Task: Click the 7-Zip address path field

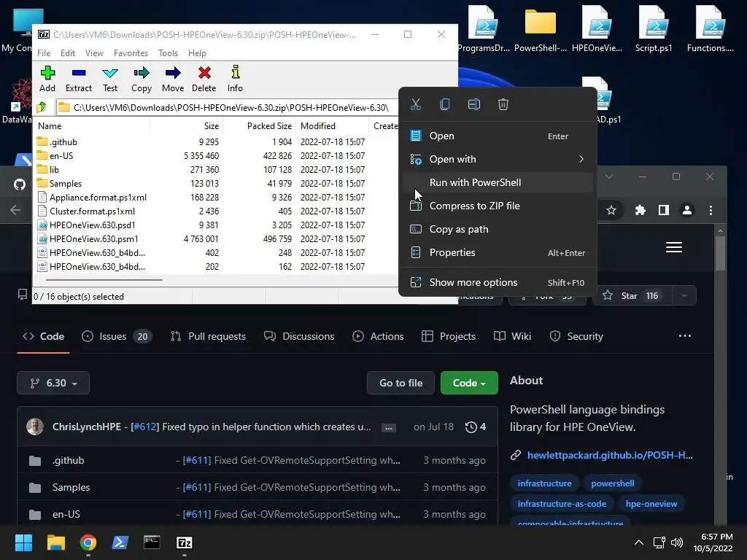Action: coord(227,108)
